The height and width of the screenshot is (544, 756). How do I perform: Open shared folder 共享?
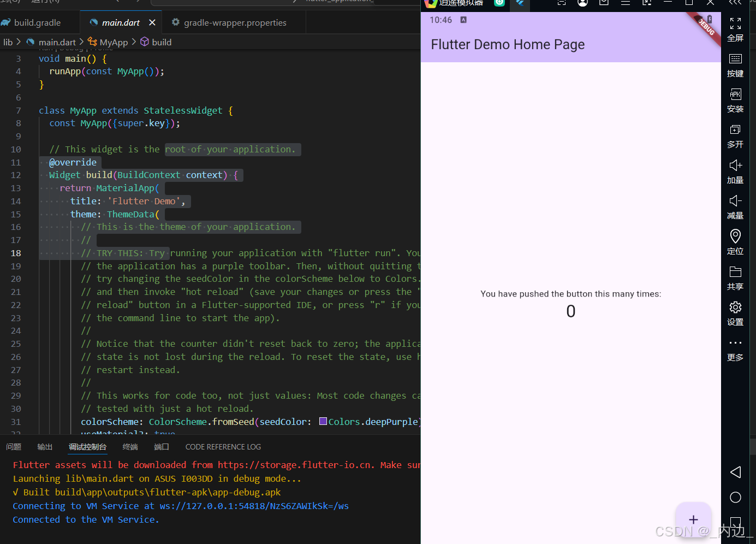coord(735,271)
